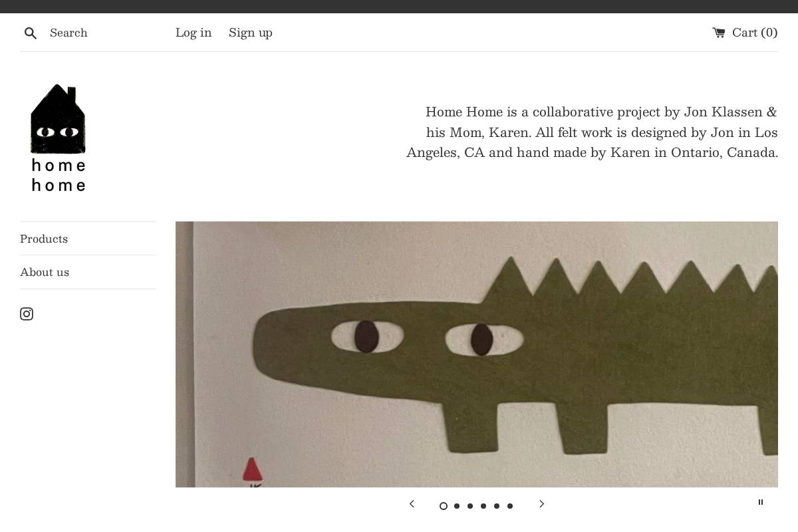The height and width of the screenshot is (532, 798).
Task: Open the Instagram profile icon
Action: click(27, 314)
